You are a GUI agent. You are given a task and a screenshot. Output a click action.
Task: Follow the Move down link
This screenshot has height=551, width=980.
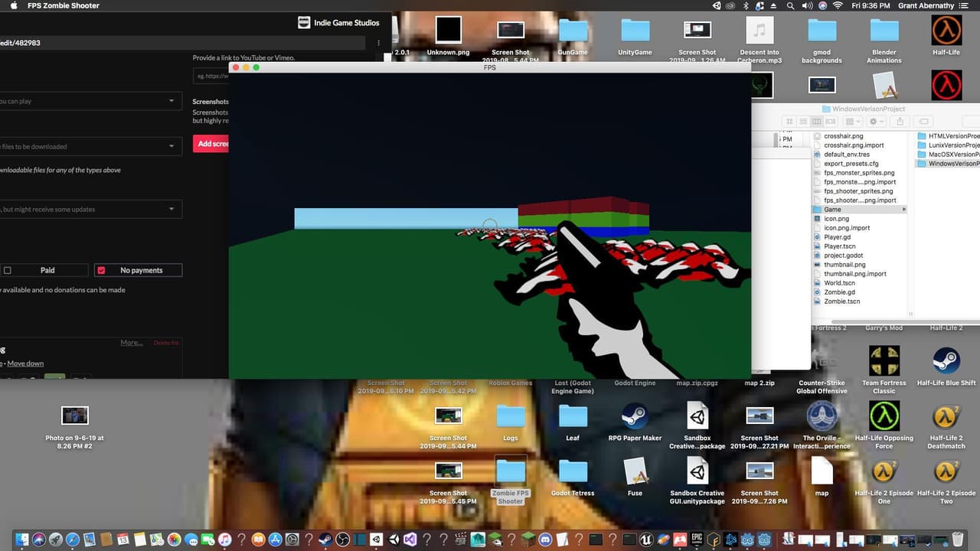pos(25,364)
